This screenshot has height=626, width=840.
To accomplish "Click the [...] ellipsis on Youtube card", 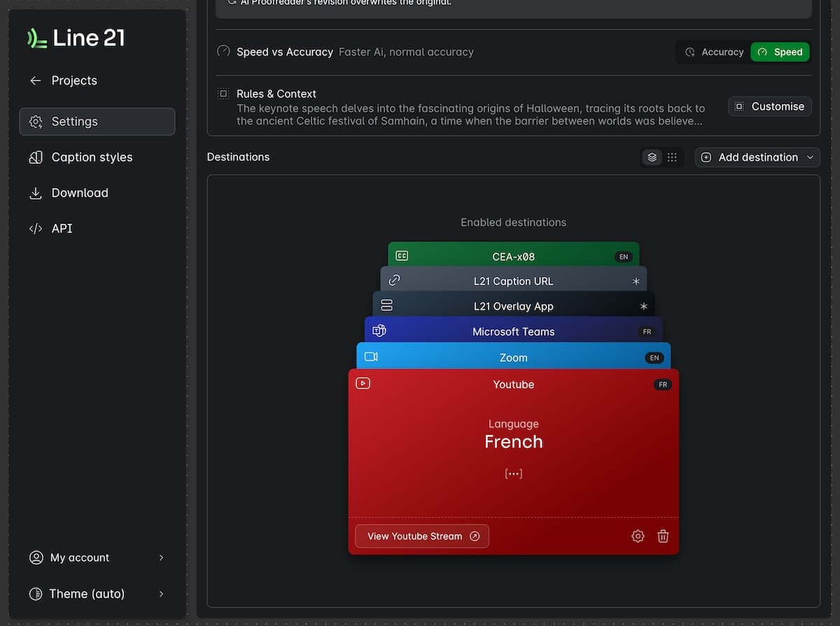I will pyautogui.click(x=514, y=474).
